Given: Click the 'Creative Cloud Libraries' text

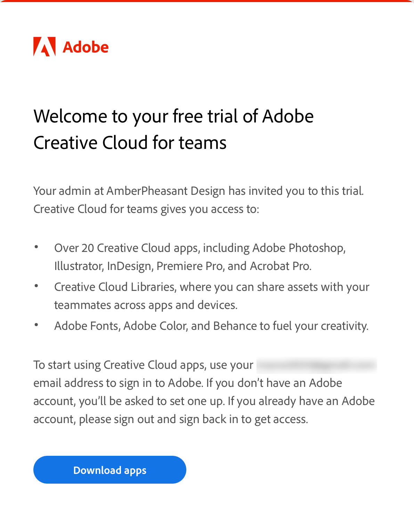Looking at the screenshot, I should [115, 287].
